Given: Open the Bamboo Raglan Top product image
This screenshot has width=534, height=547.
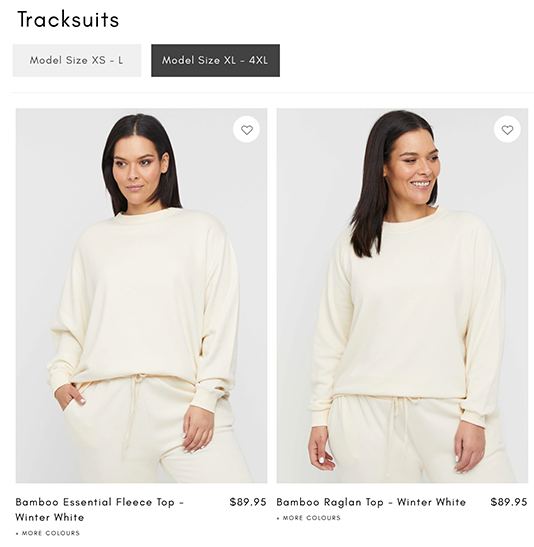Looking at the screenshot, I should pyautogui.click(x=402, y=295).
